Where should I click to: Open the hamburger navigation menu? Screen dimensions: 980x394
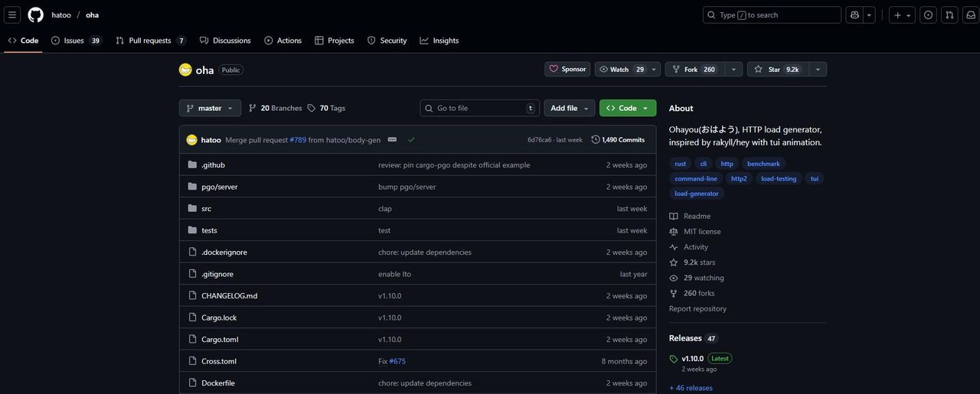point(12,15)
